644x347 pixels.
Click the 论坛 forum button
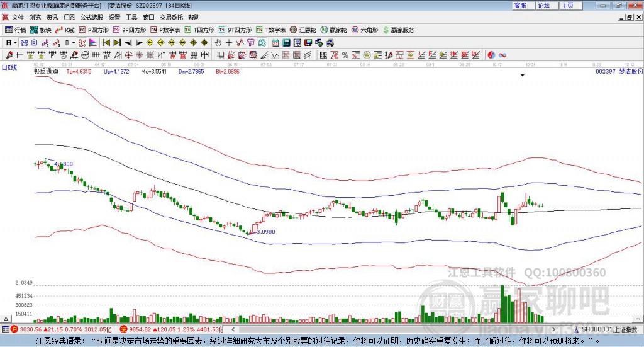pos(547,5)
